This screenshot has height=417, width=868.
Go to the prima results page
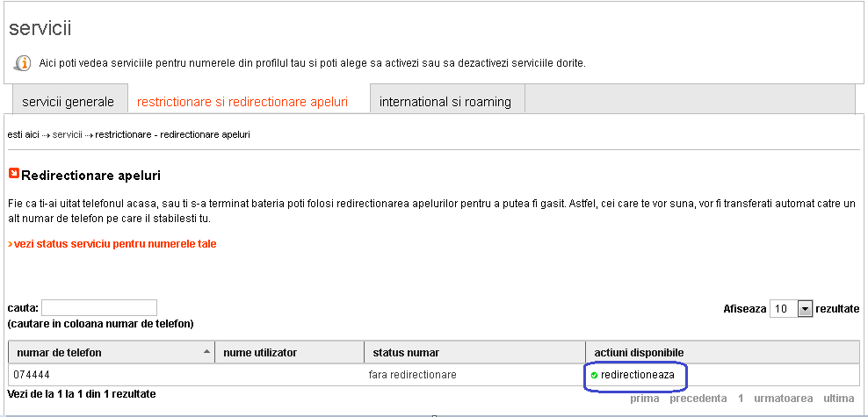[645, 399]
